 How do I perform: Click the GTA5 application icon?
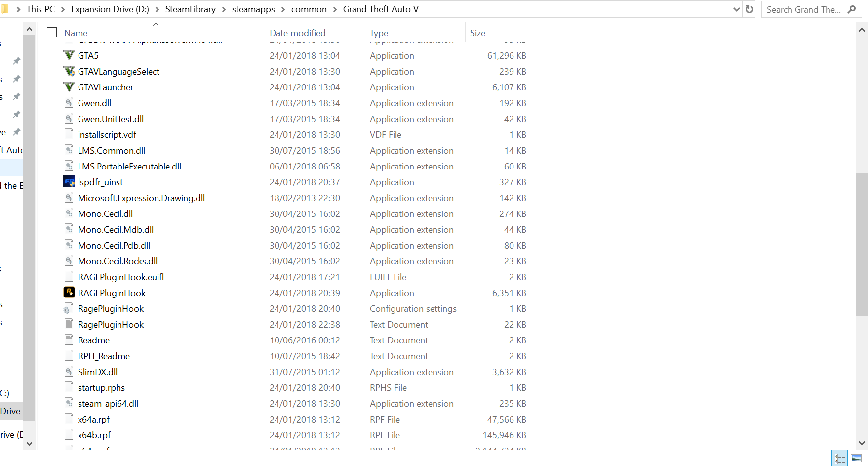click(69, 55)
